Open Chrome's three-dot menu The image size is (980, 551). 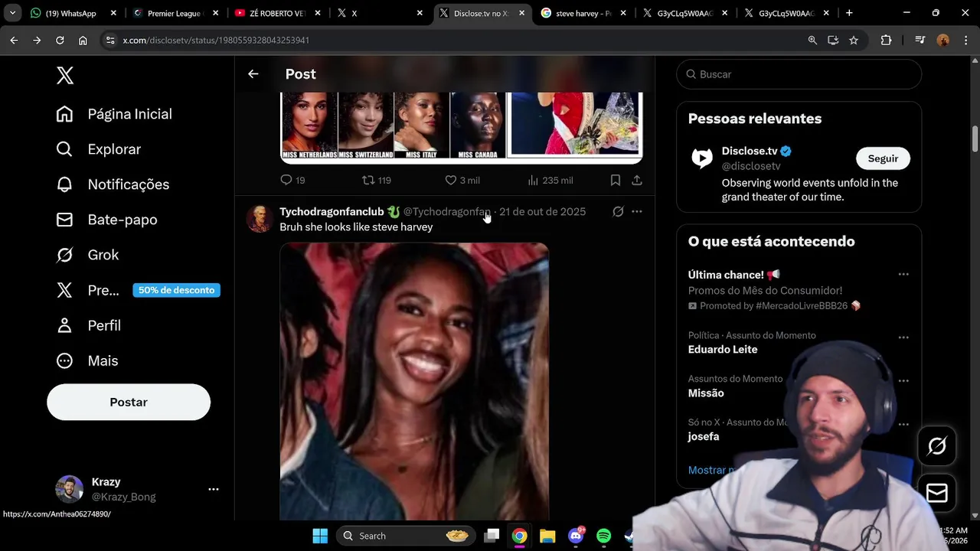tap(965, 40)
